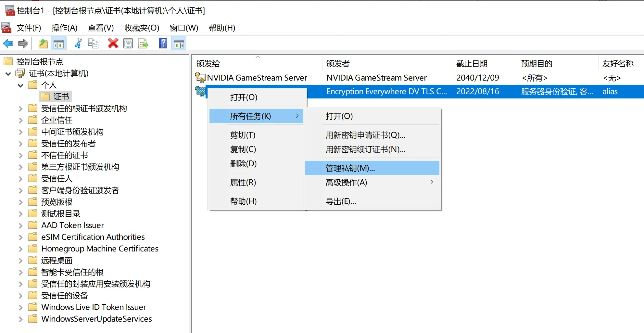Click the 证书(本地计算机) snap-in icon

(x=20, y=73)
